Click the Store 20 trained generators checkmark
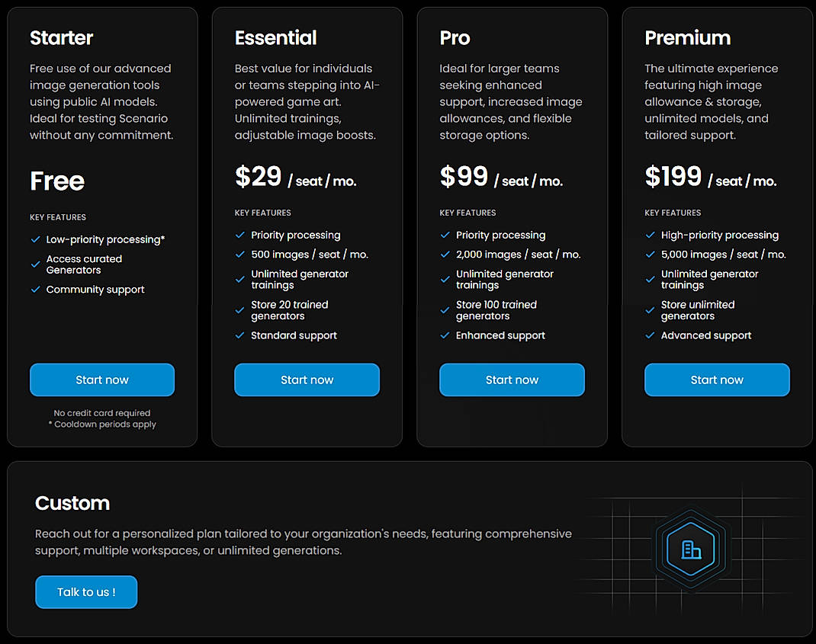The height and width of the screenshot is (644, 816). (x=239, y=309)
